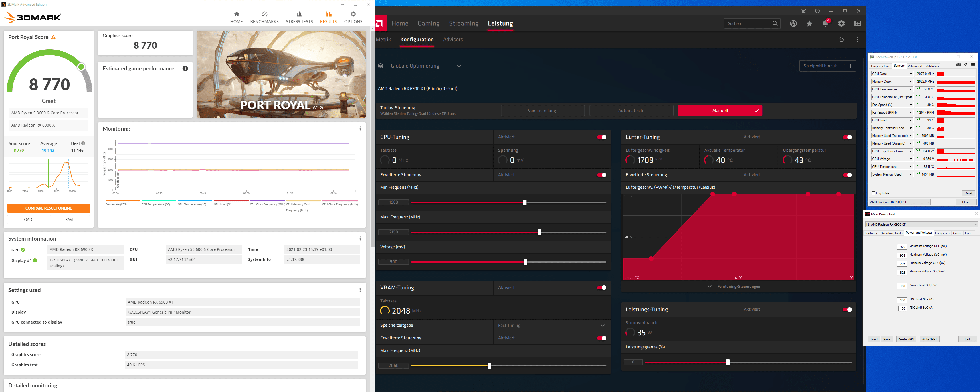Click Write SPPT in MorePowerTool
Viewport: 980px width, 392px height.
point(929,340)
